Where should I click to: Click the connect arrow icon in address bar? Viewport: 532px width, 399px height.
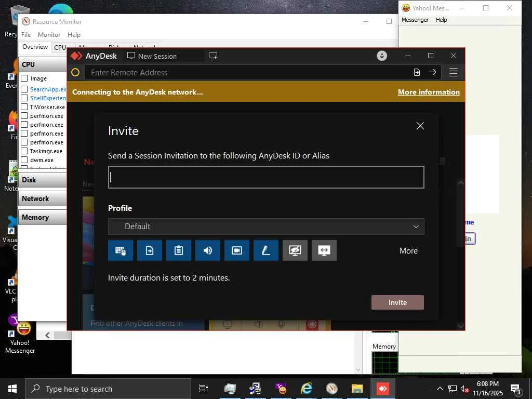click(x=433, y=72)
